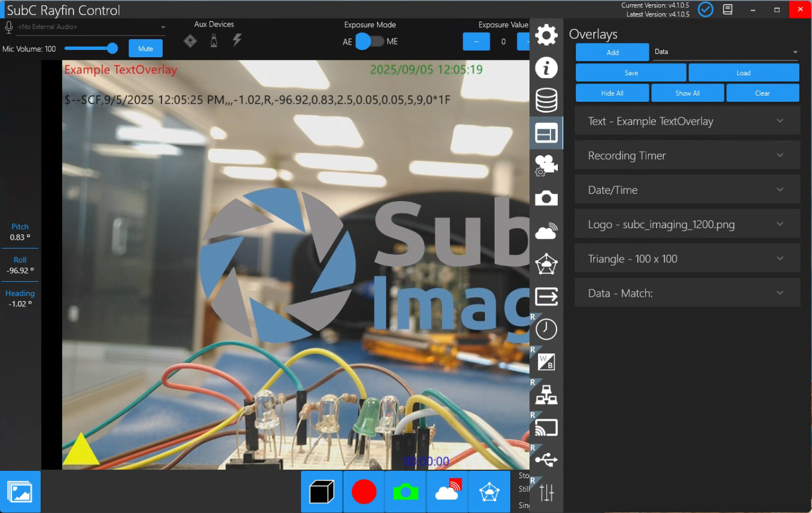This screenshot has width=812, height=513.
Task: Toggle exposure mode between AE and ME
Action: 370,42
